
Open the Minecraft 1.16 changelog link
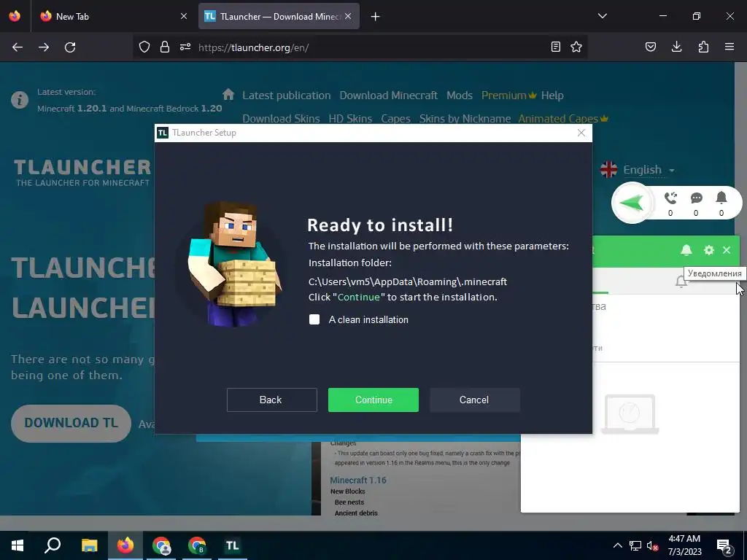[358, 481]
